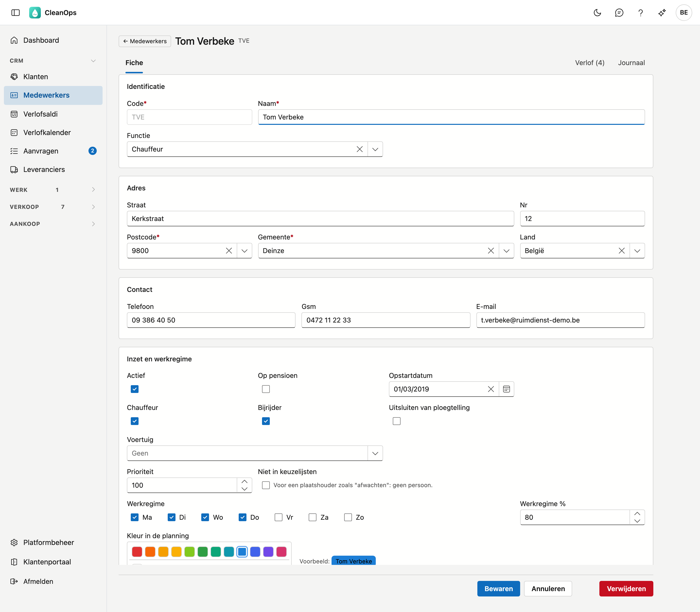Image resolution: width=700 pixels, height=612 pixels.
Task: Open Verlofsaldi menu item
Action: (53, 114)
